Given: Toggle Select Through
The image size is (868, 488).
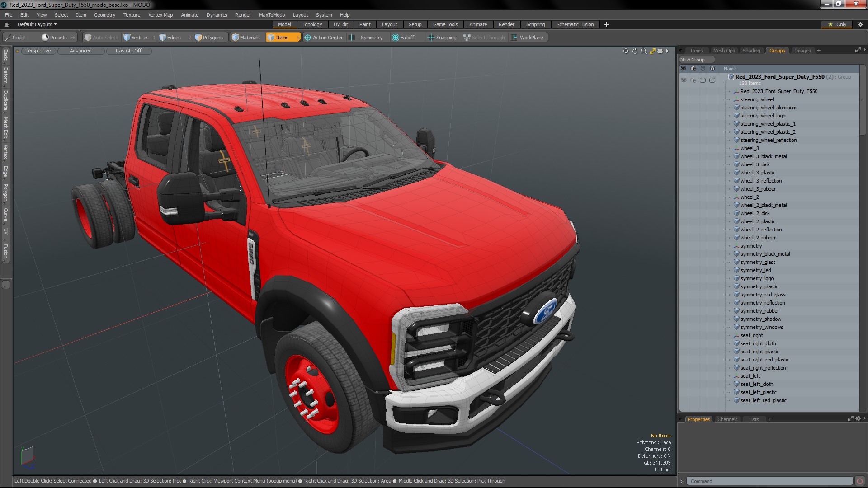Looking at the screenshot, I should coord(484,38).
